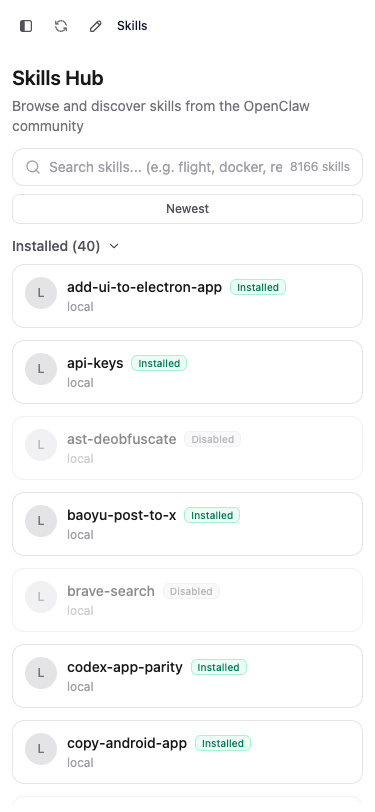Click Installed badge on api-keys
Image resolution: width=375 pixels, height=812 pixels.
tap(159, 364)
